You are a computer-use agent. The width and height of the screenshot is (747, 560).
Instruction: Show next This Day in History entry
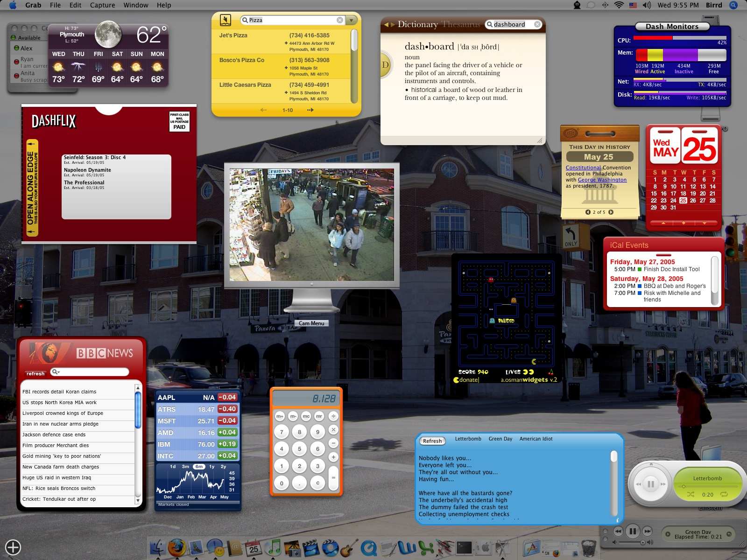[611, 212]
